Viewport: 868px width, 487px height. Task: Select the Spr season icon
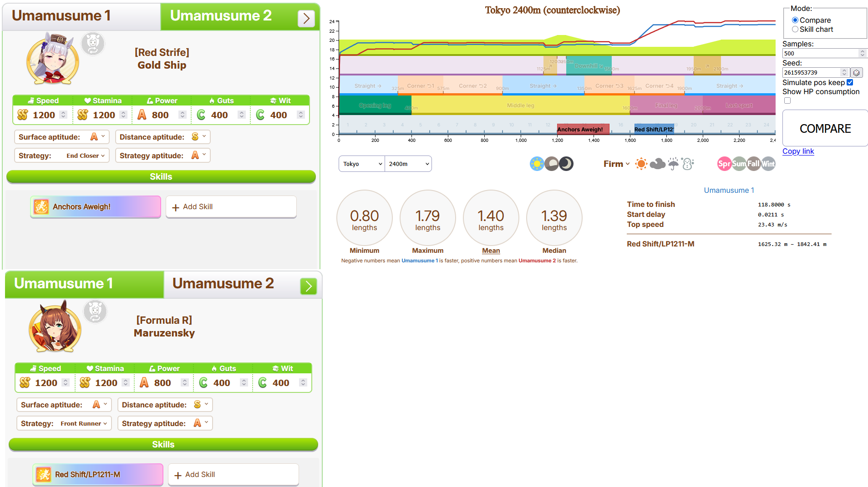click(x=724, y=164)
